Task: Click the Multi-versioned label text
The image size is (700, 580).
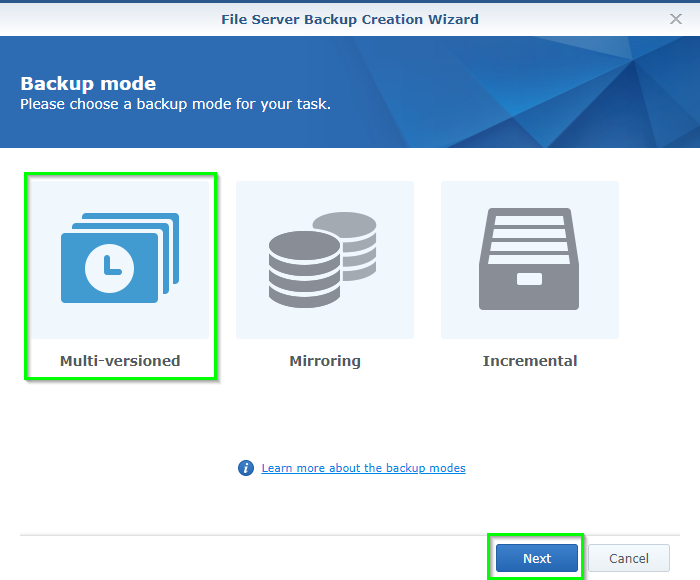Action: point(120,361)
